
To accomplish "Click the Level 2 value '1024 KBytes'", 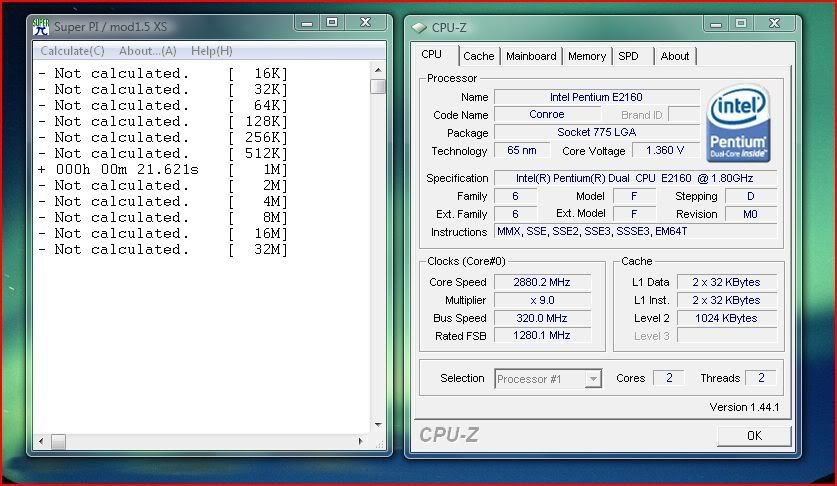I will pyautogui.click(x=727, y=318).
